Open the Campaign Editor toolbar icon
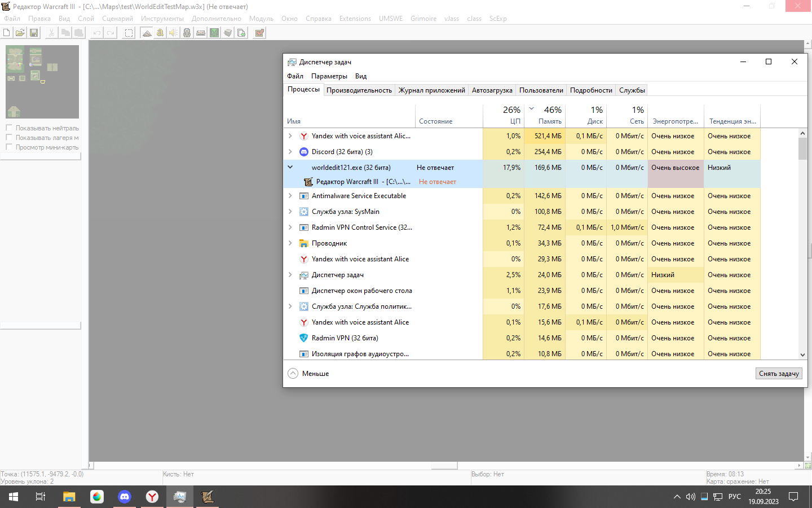812x508 pixels. click(201, 33)
